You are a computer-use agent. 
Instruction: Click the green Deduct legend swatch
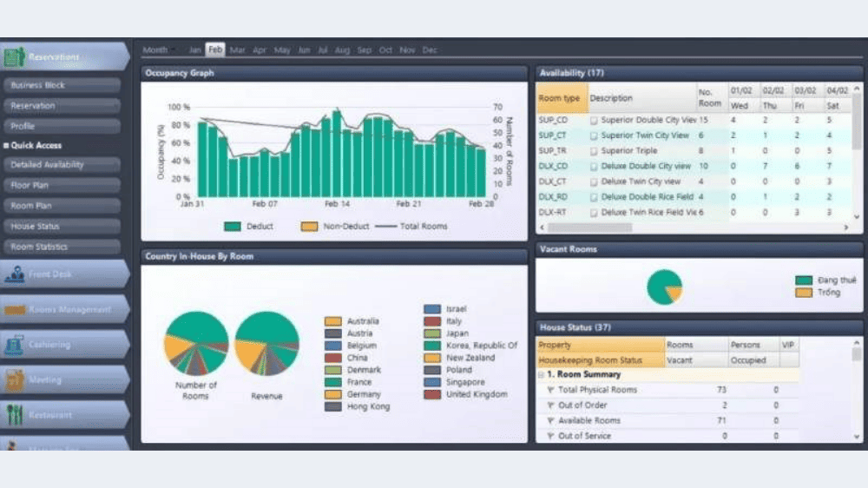click(233, 227)
